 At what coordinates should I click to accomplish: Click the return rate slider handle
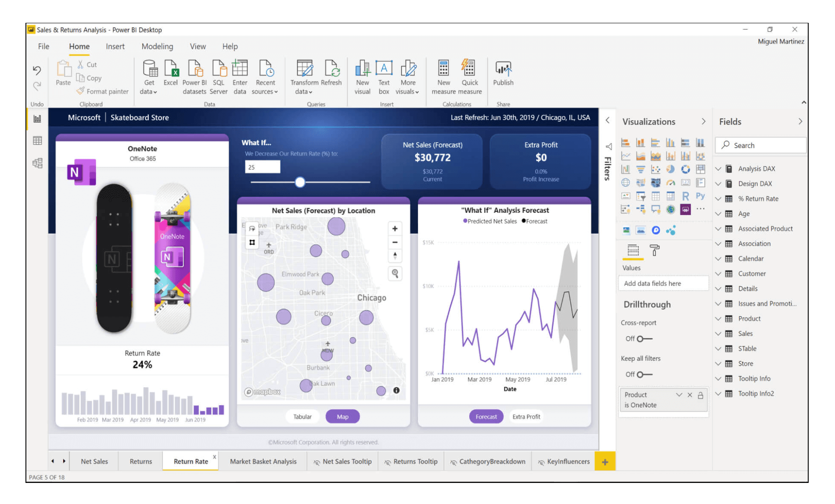(300, 182)
